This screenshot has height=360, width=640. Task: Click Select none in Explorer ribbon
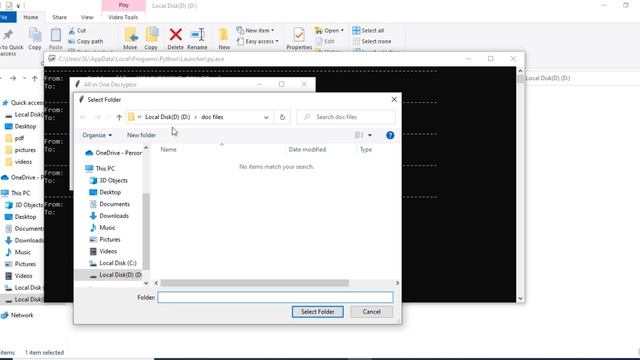coord(372,41)
